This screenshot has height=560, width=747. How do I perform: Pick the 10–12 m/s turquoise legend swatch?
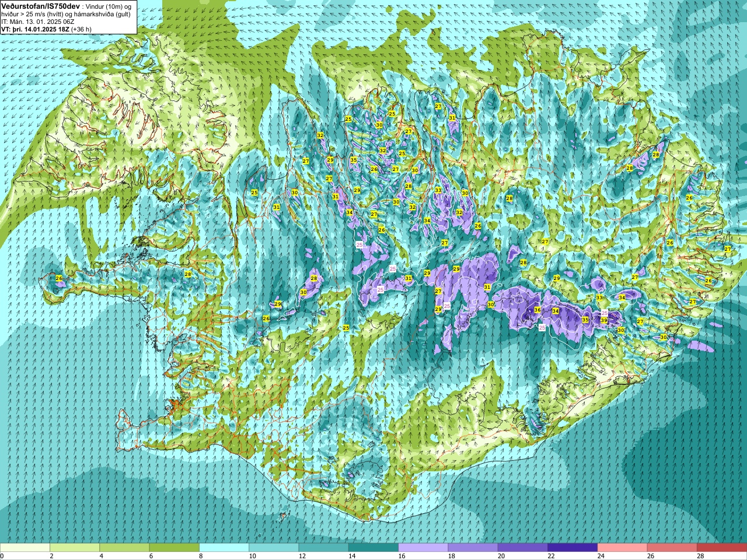tap(274, 548)
